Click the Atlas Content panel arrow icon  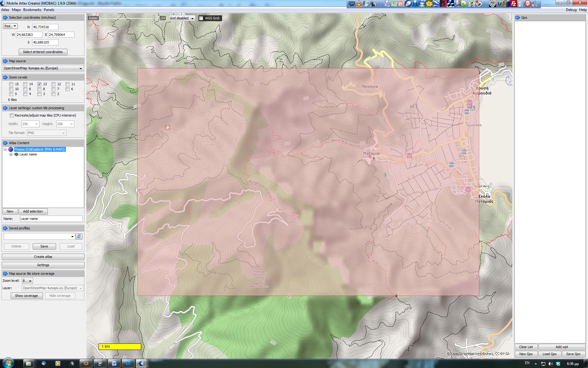click(5, 143)
